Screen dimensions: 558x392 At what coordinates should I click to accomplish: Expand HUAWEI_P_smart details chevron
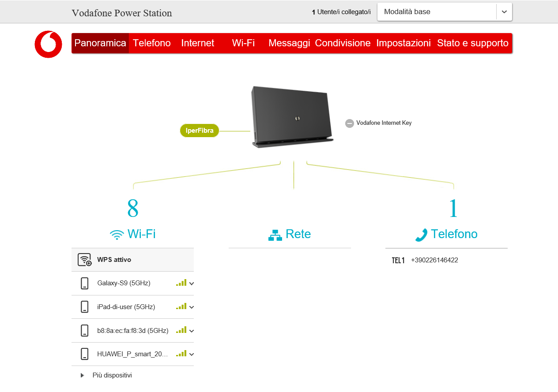tap(192, 355)
